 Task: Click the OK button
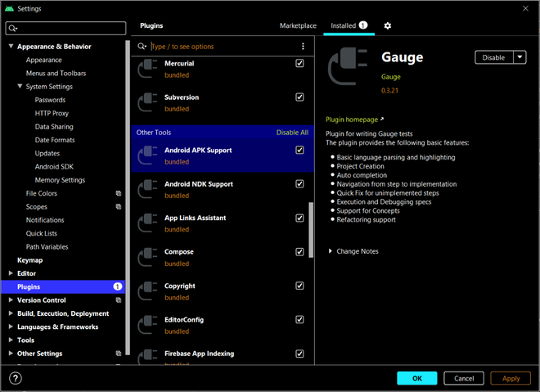[x=417, y=378]
